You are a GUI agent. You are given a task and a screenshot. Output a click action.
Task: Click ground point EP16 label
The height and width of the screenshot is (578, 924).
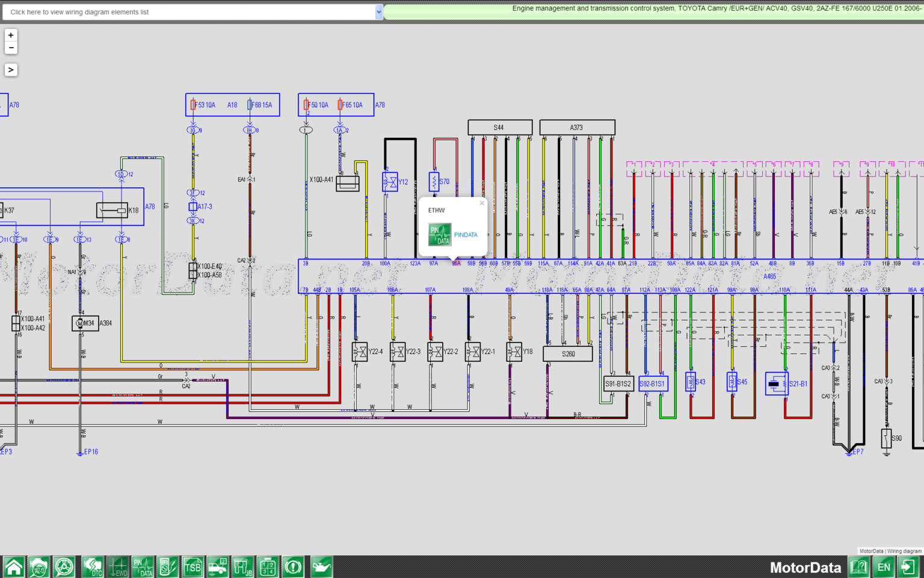click(91, 452)
